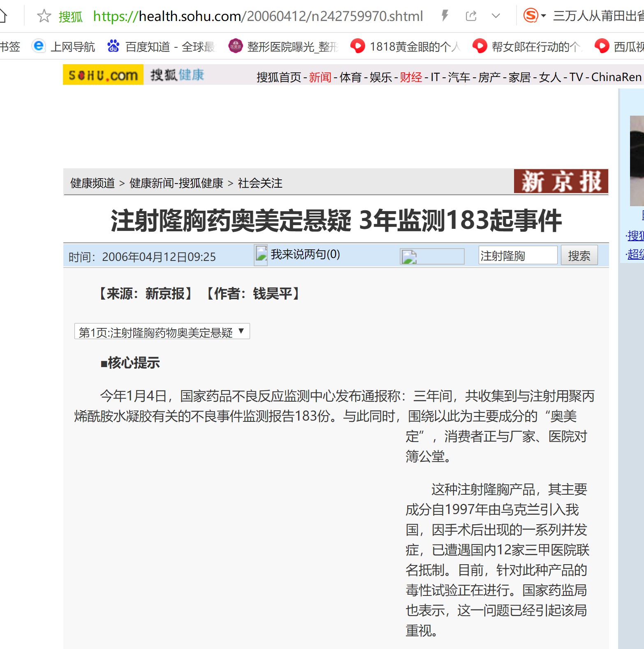Click the 我来说两句(0) comment link
644x649 pixels.
click(305, 254)
